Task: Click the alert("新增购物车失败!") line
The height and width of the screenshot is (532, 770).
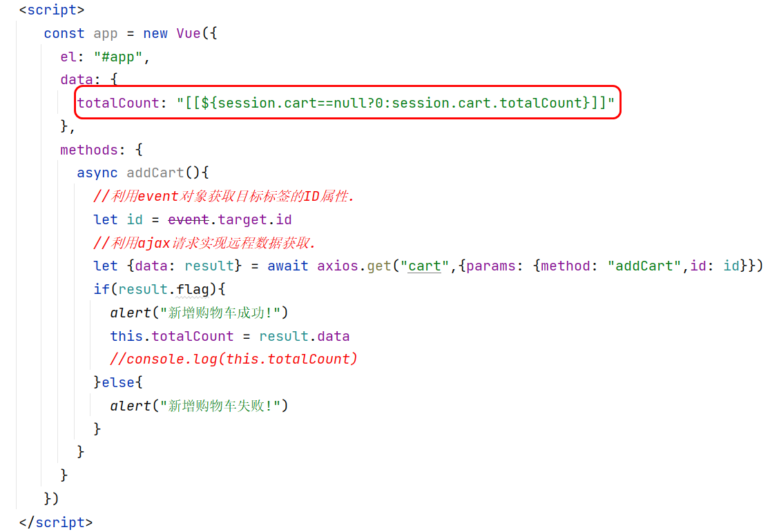Action: [199, 406]
